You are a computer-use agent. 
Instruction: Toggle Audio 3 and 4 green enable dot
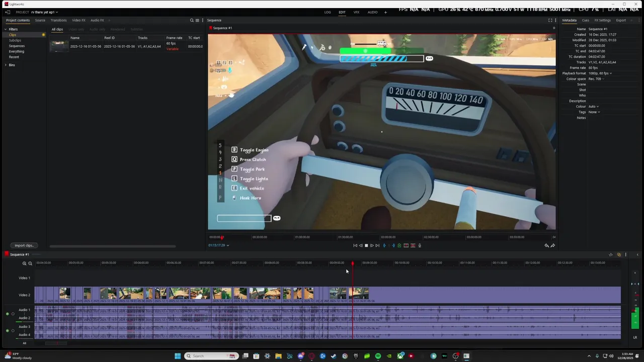tap(7, 331)
